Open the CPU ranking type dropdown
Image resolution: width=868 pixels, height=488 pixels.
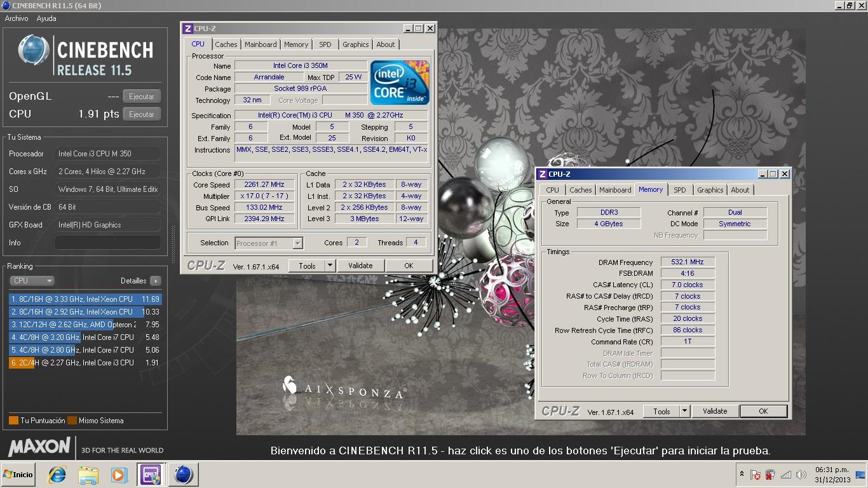(x=32, y=280)
